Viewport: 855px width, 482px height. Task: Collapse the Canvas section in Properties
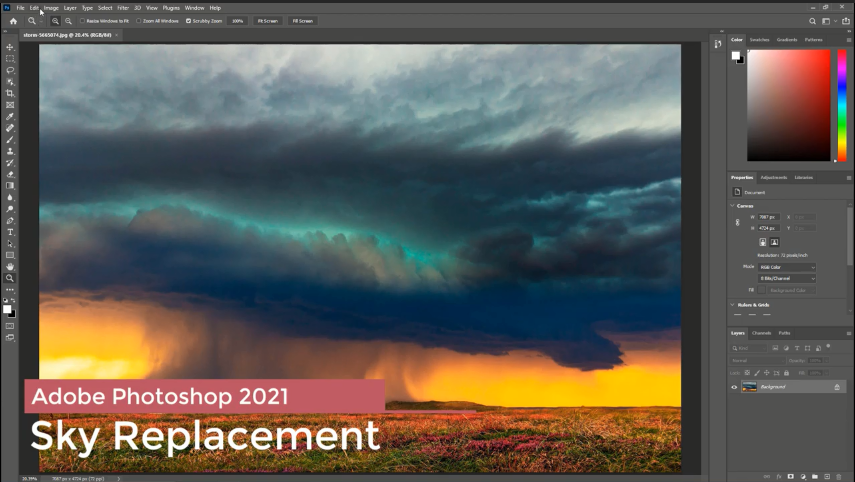(733, 205)
